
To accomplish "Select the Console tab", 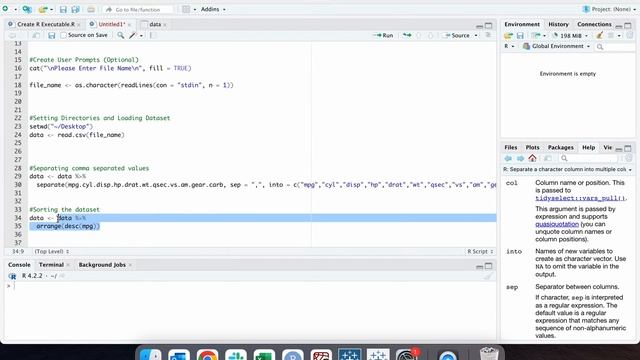I will click(19, 265).
